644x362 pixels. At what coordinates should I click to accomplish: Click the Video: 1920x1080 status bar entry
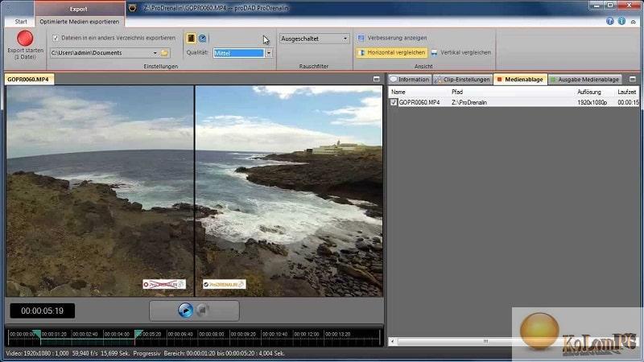37,353
